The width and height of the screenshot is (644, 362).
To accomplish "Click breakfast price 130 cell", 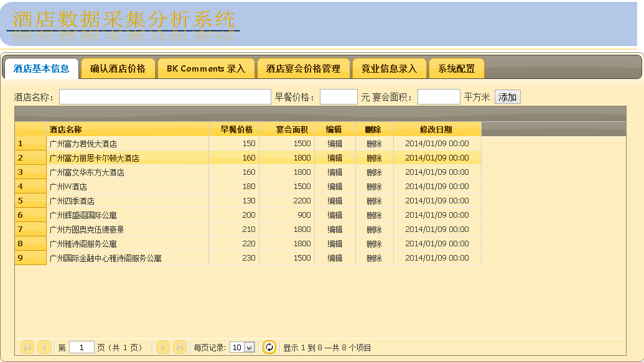I will click(234, 201).
